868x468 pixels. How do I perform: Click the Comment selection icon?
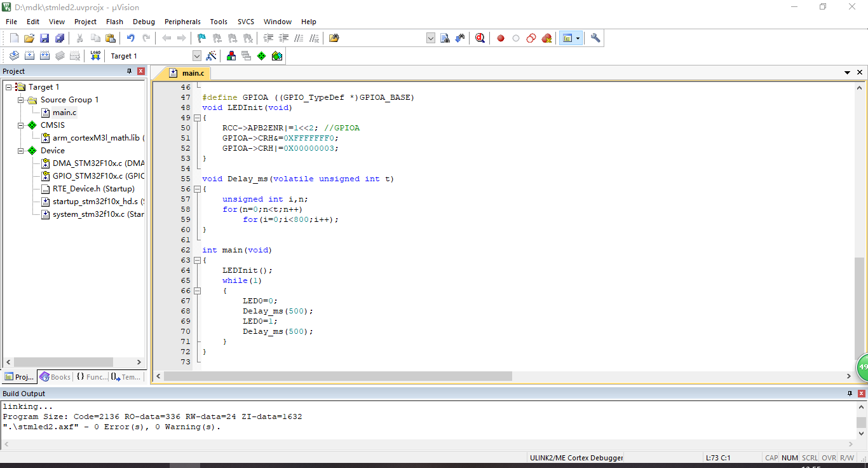click(299, 38)
